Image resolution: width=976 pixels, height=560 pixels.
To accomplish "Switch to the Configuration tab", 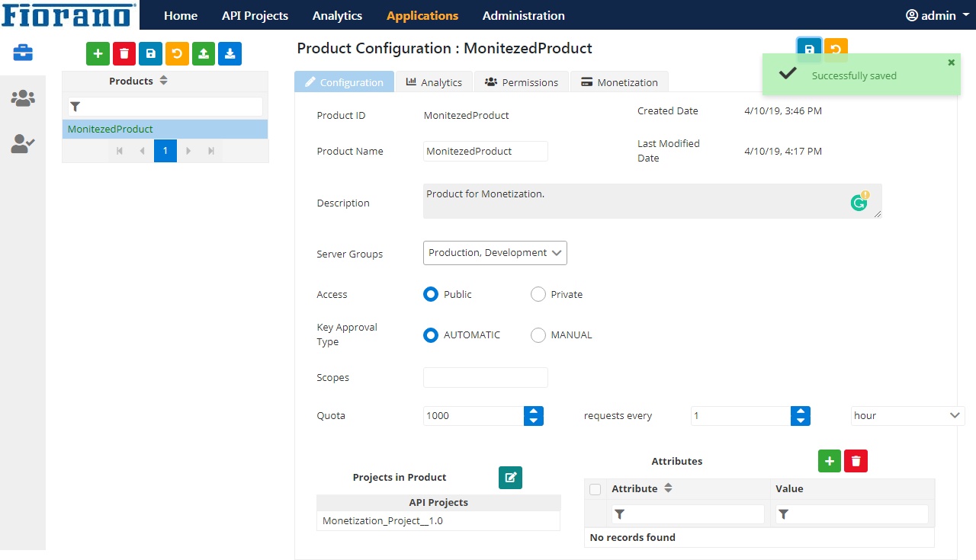I will pyautogui.click(x=344, y=82).
